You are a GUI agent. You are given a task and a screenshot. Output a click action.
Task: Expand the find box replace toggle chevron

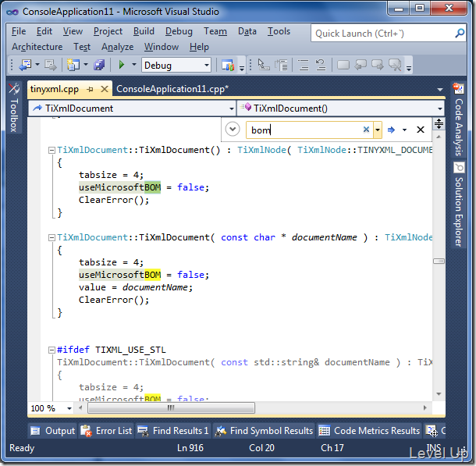(x=233, y=130)
